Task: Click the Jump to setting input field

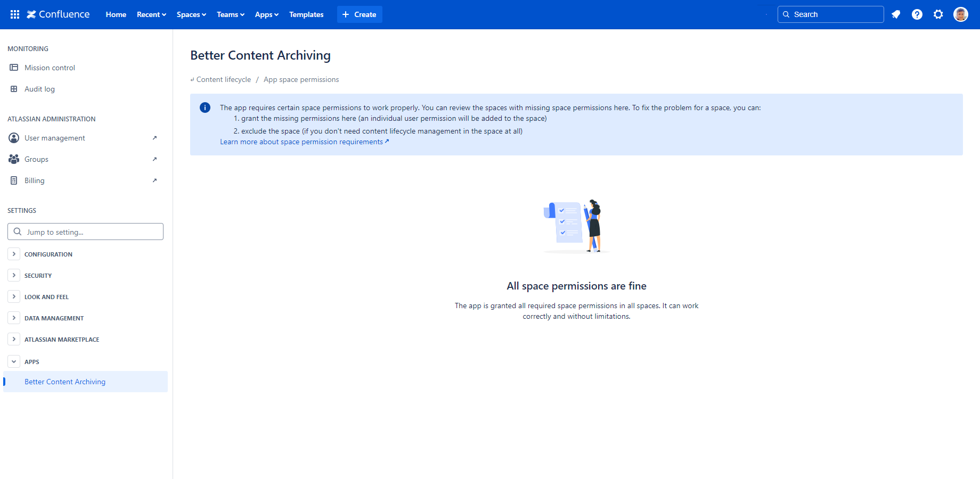Action: 85,232
